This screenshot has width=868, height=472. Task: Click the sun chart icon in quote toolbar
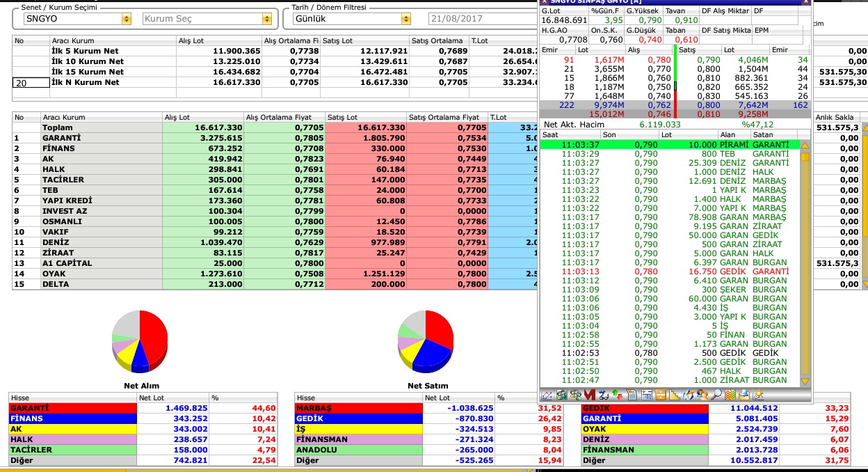click(x=759, y=395)
